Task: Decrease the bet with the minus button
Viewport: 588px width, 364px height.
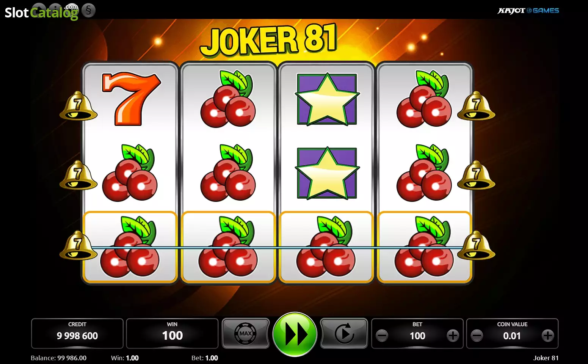Action: coord(382,336)
